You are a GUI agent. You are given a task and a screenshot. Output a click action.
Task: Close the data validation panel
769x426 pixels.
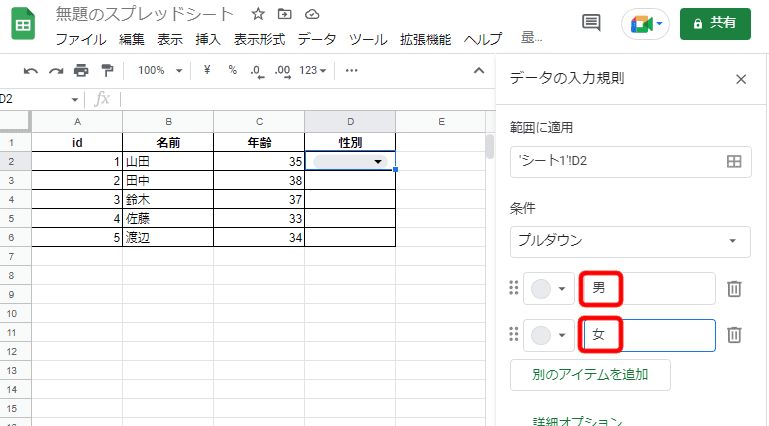[x=741, y=79]
